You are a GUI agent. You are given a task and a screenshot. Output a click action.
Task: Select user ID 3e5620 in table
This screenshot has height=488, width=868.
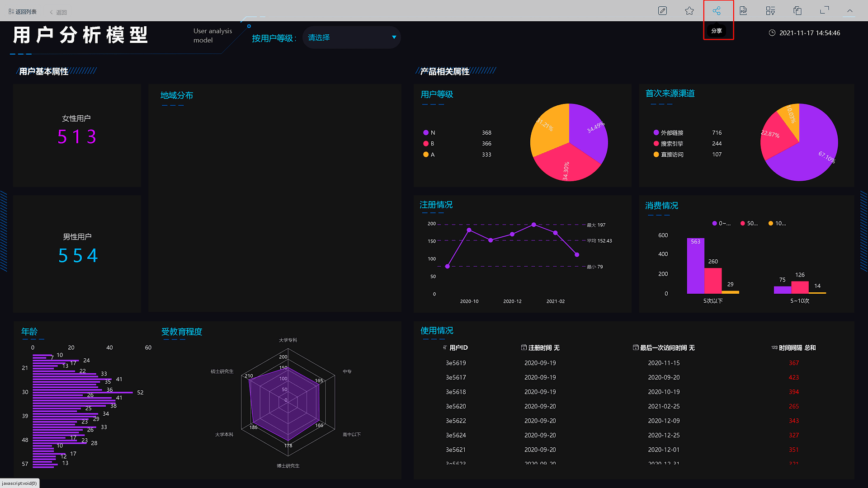(x=456, y=406)
